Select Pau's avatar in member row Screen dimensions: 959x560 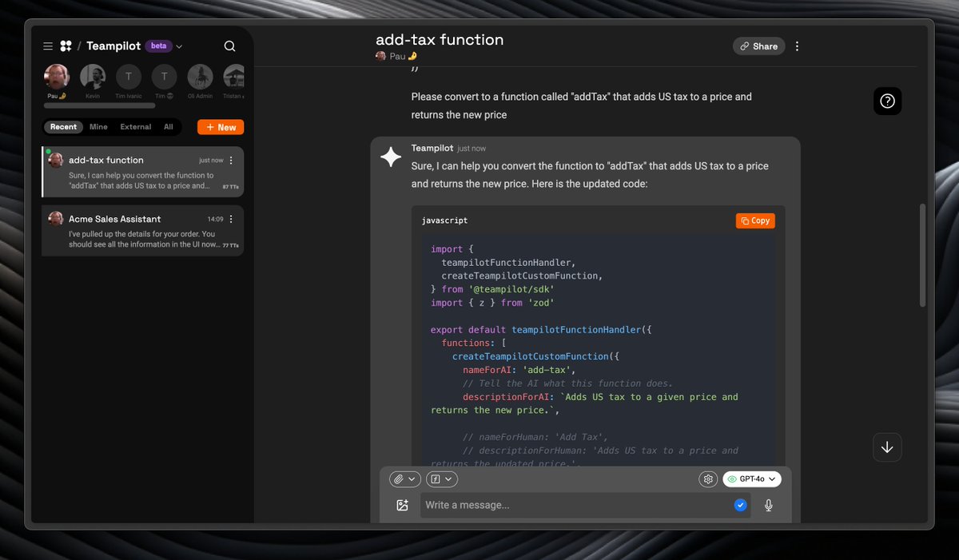(x=57, y=77)
